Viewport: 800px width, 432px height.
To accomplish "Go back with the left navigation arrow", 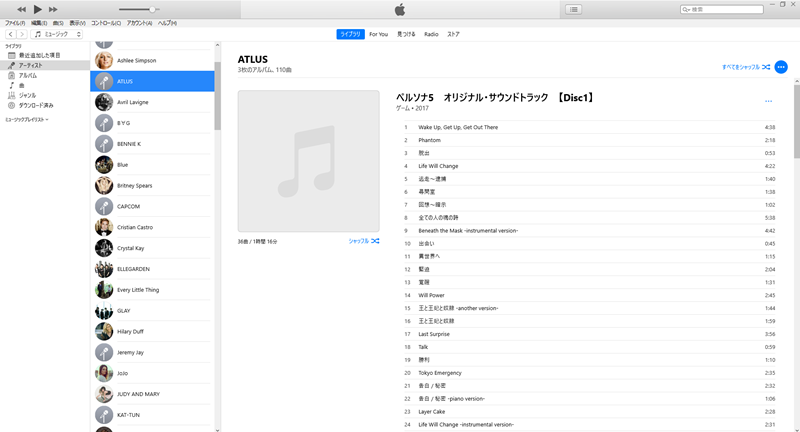I will pos(11,34).
